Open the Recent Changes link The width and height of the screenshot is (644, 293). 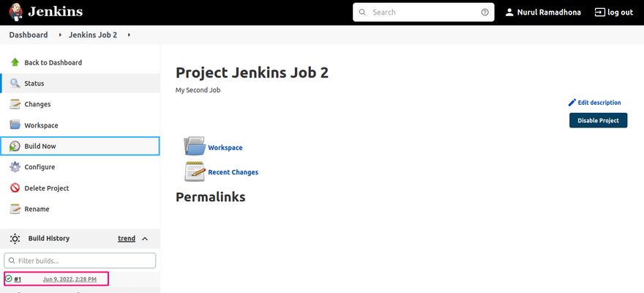[x=233, y=172]
